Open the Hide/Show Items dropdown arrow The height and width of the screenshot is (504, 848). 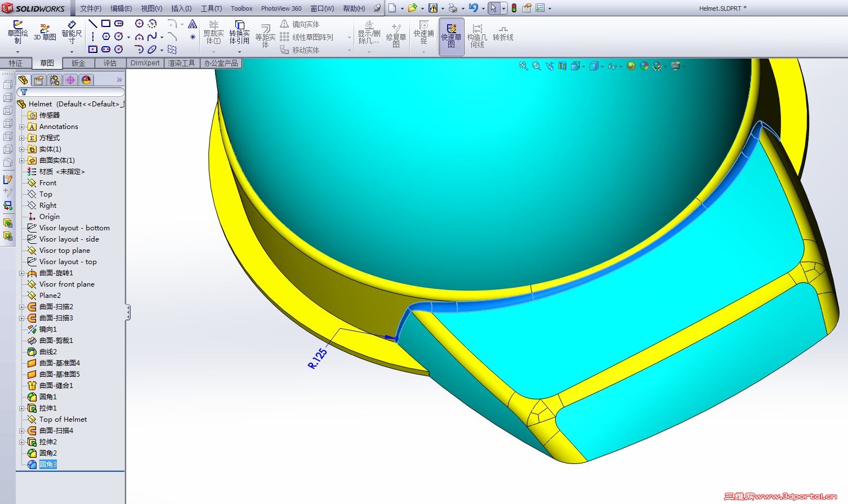click(621, 66)
